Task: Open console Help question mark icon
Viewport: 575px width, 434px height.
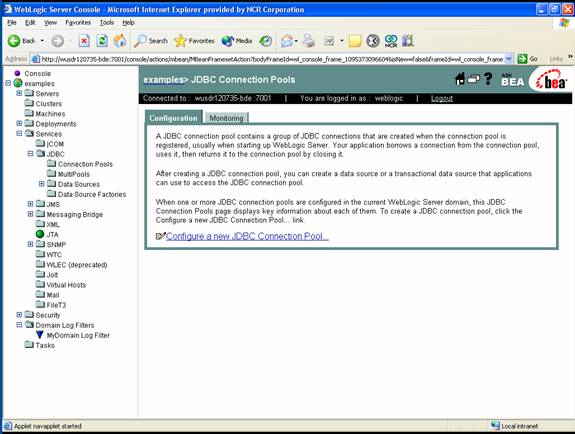Action: tap(488, 79)
